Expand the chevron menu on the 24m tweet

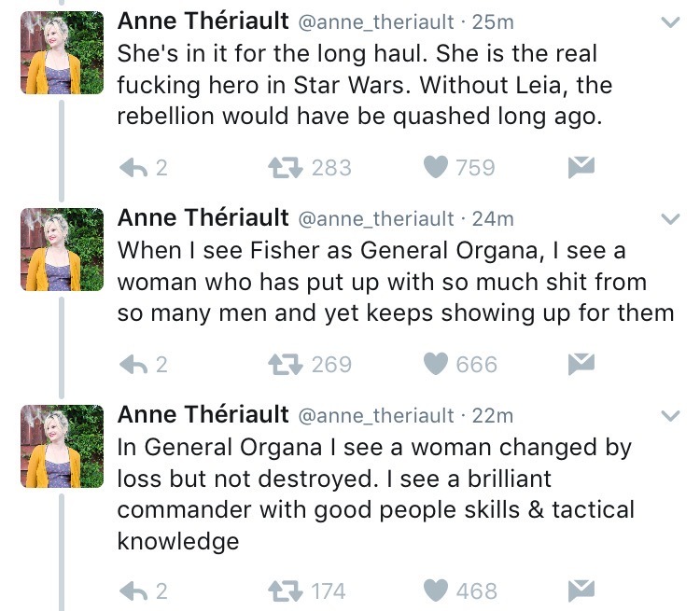coord(669,220)
